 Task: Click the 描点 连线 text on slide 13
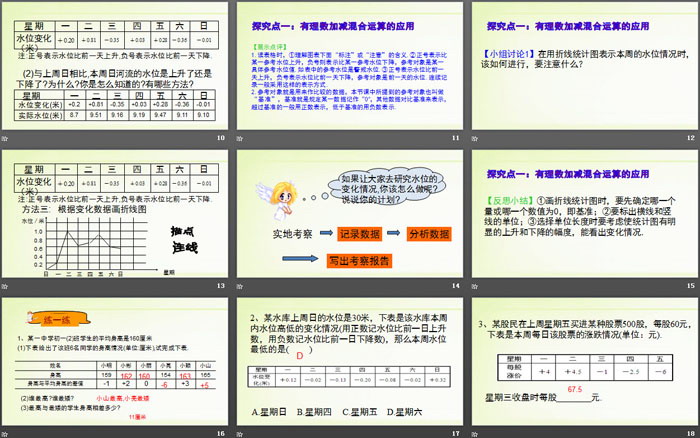pyautogui.click(x=184, y=240)
